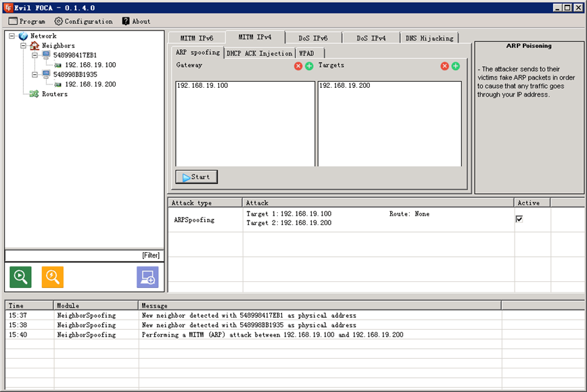Click the Attack column header
587x392 pixels.
pos(378,203)
